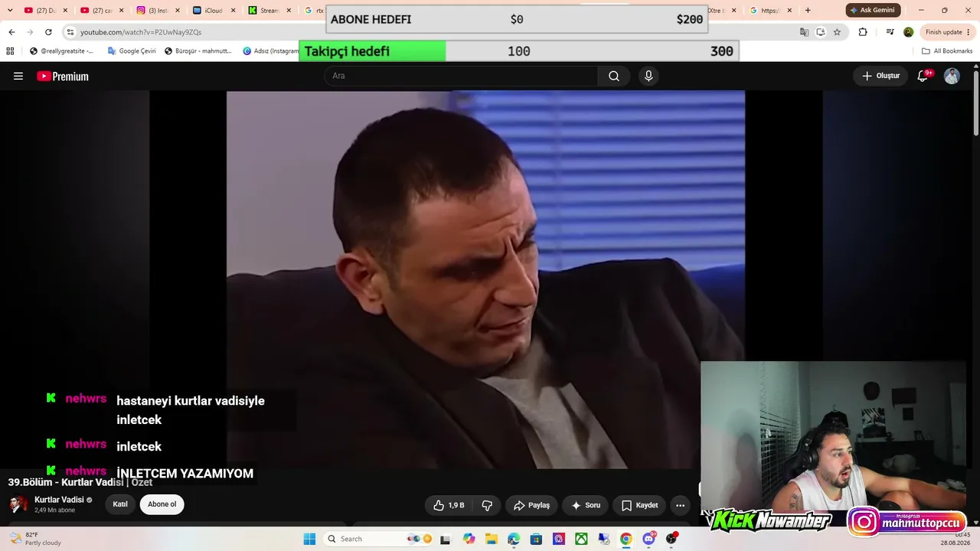This screenshot has height=551, width=980.
Task: Click the YouTube search field
Action: tap(461, 76)
